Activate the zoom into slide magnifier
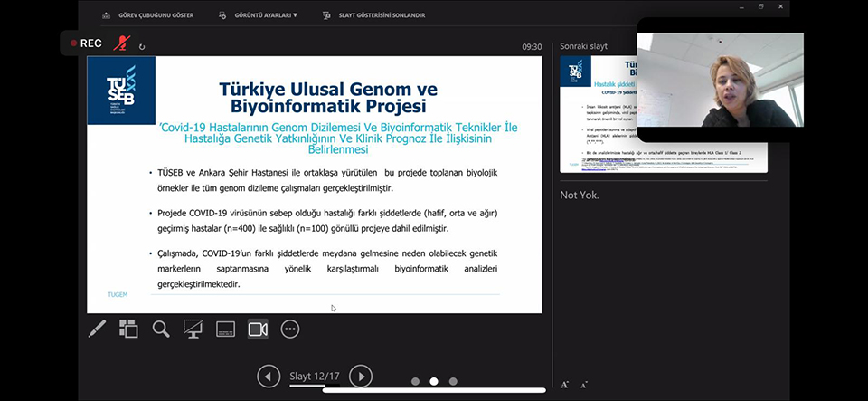 161,329
